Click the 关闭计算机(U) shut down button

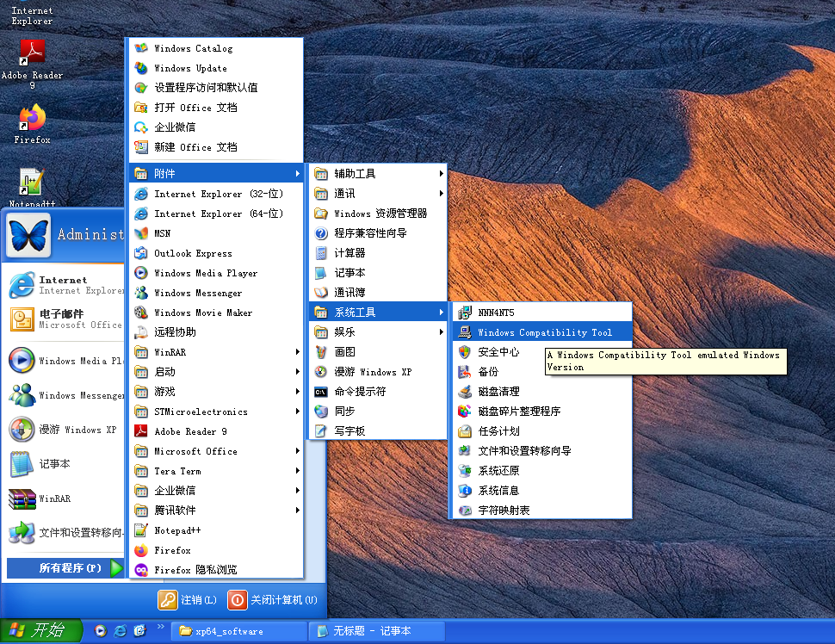273,600
